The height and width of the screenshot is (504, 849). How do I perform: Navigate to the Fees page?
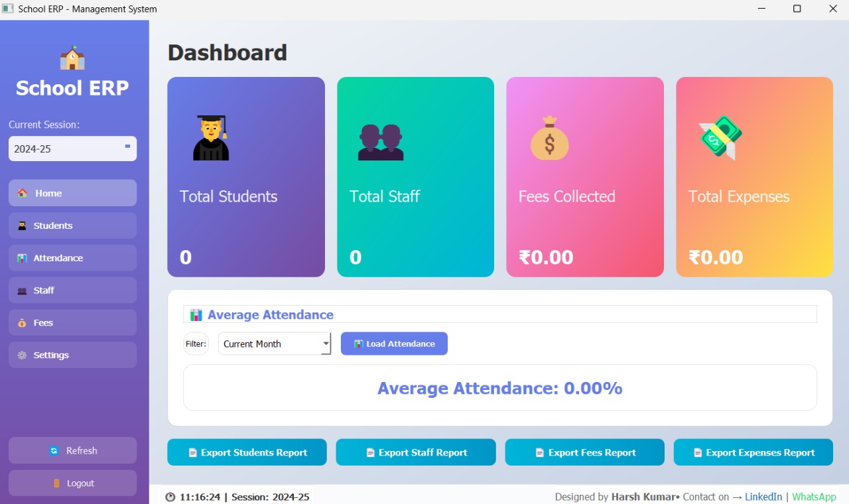click(72, 323)
